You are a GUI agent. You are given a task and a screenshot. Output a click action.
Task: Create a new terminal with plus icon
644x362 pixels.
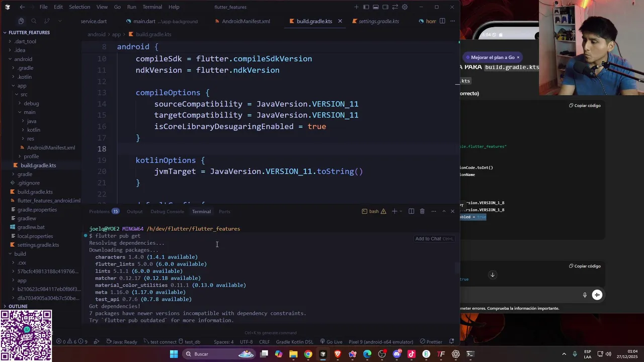[x=394, y=212]
